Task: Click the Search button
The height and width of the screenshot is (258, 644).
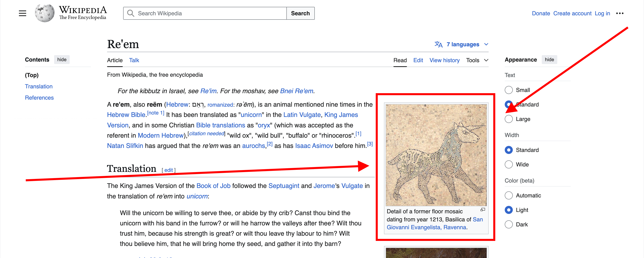Action: pyautogui.click(x=300, y=13)
